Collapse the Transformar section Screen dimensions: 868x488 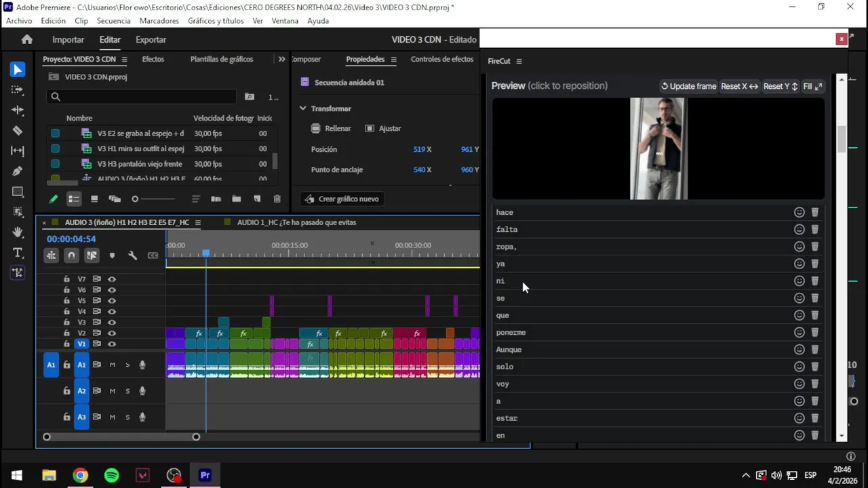point(303,108)
